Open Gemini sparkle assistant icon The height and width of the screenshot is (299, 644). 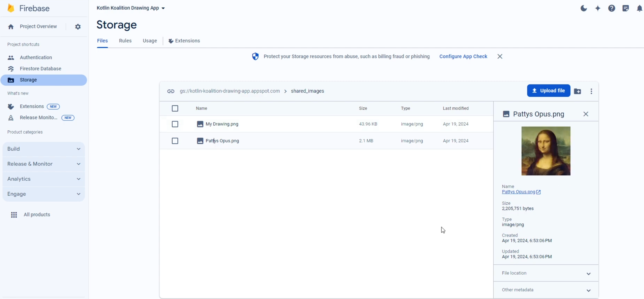click(598, 8)
